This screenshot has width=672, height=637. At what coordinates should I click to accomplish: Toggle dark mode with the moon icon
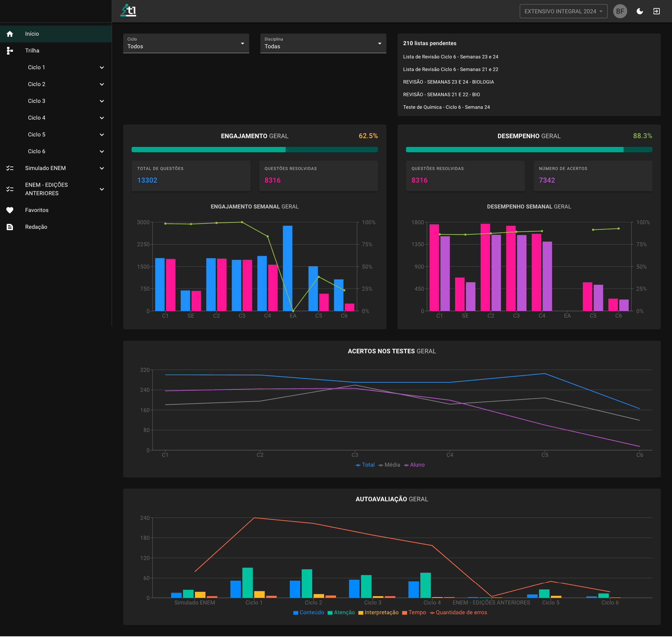click(x=640, y=11)
